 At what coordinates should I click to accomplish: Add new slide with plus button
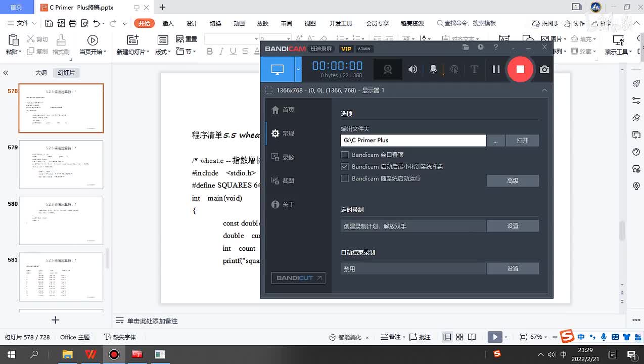pos(56,320)
